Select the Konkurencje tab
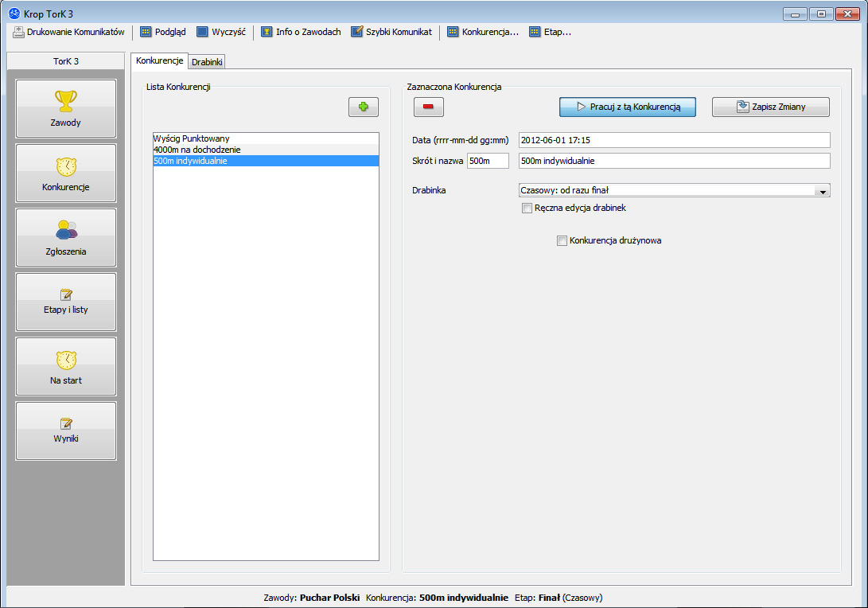The image size is (868, 608). point(159,60)
